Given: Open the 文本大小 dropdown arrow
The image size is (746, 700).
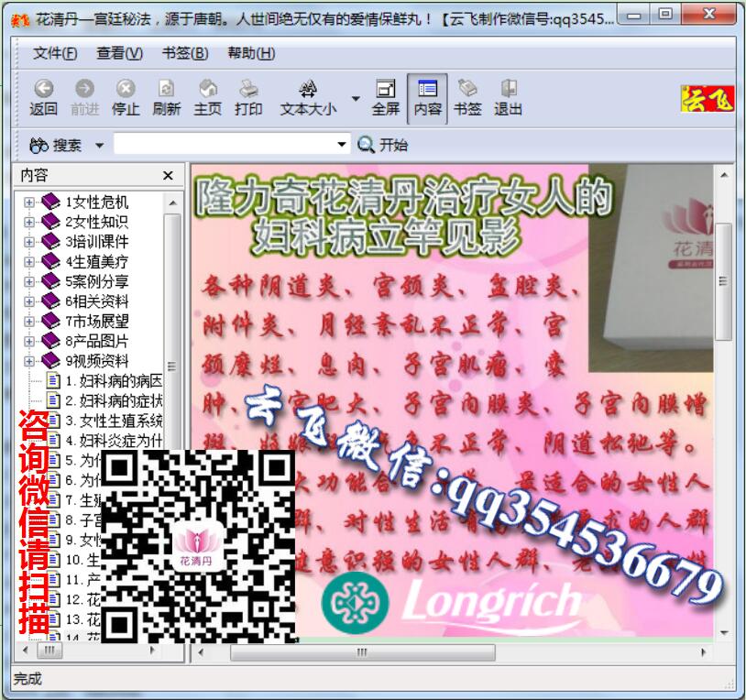Looking at the screenshot, I should [x=356, y=97].
